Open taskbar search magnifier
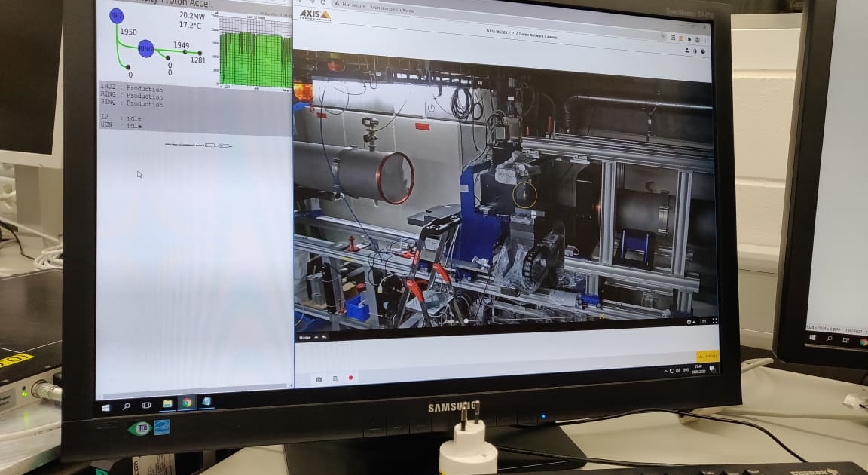 click(x=127, y=406)
